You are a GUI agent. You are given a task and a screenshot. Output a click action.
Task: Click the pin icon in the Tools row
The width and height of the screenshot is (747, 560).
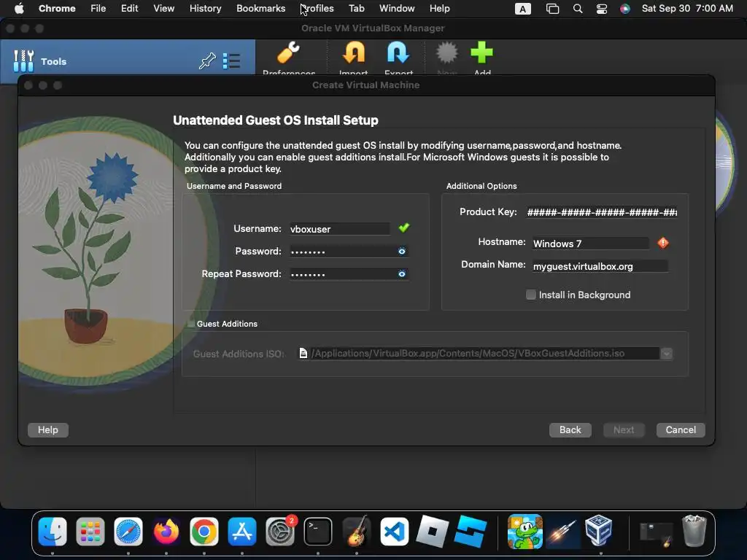click(x=207, y=61)
